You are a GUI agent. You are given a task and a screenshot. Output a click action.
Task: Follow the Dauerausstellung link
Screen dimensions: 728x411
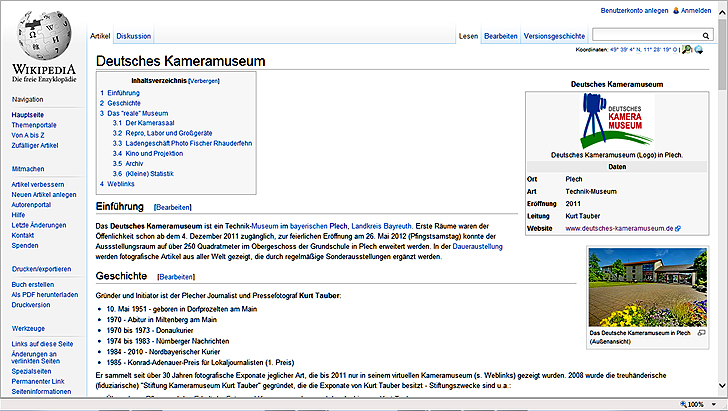click(x=477, y=247)
